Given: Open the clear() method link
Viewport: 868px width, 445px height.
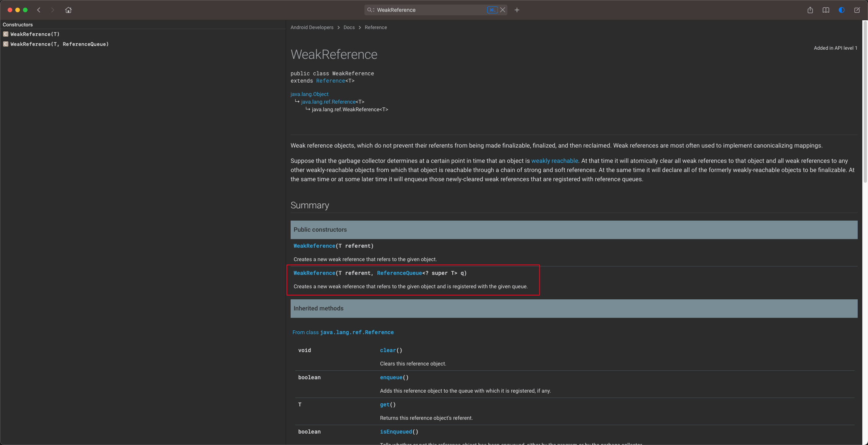Looking at the screenshot, I should pyautogui.click(x=388, y=350).
